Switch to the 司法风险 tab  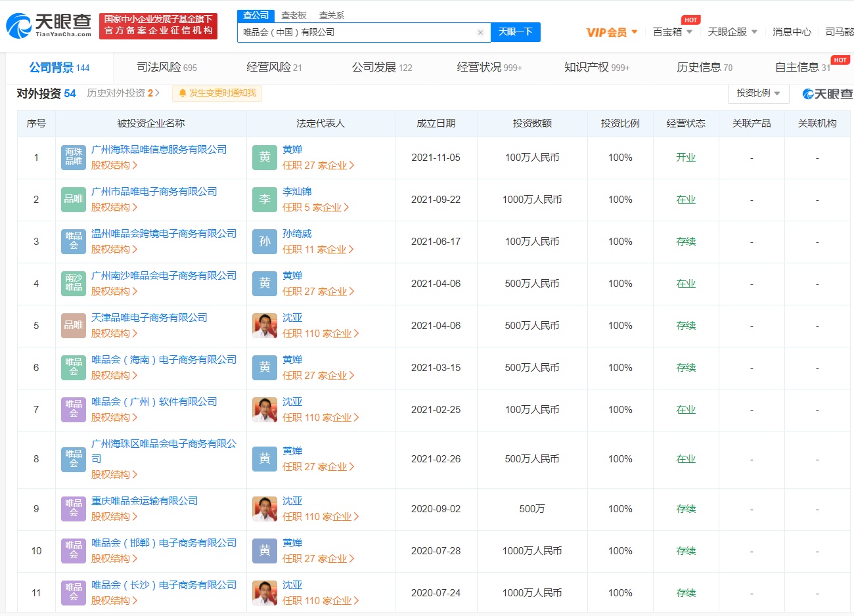tap(167, 67)
